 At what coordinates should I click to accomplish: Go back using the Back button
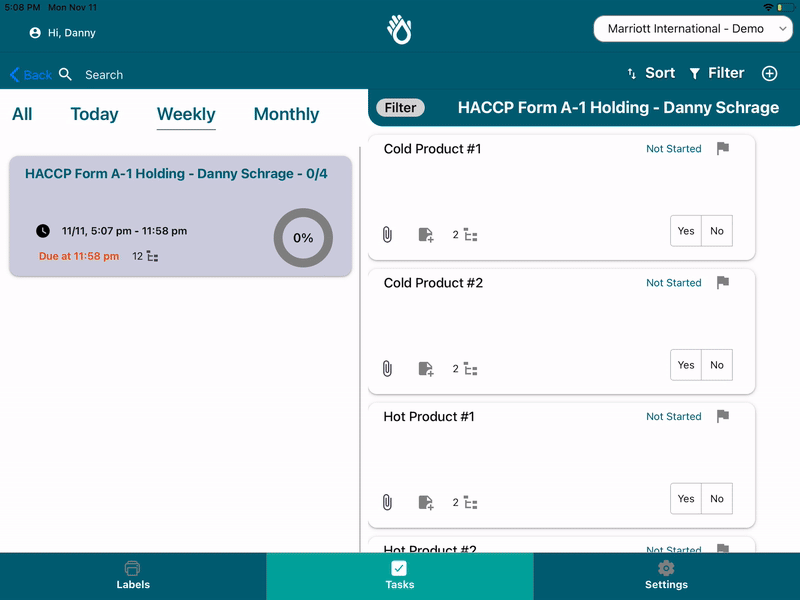click(x=30, y=75)
